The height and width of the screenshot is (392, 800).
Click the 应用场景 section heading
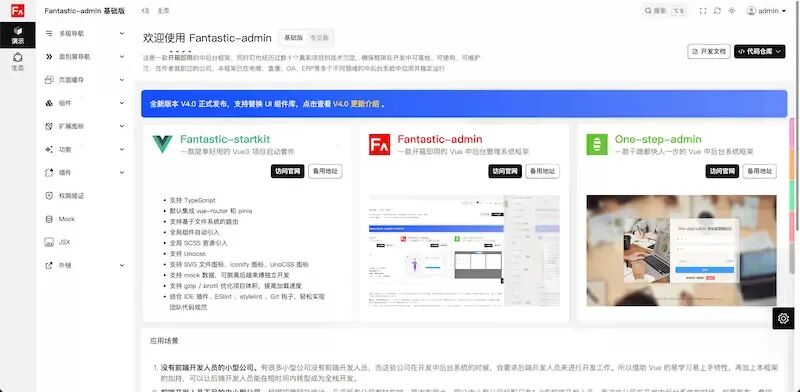(164, 340)
